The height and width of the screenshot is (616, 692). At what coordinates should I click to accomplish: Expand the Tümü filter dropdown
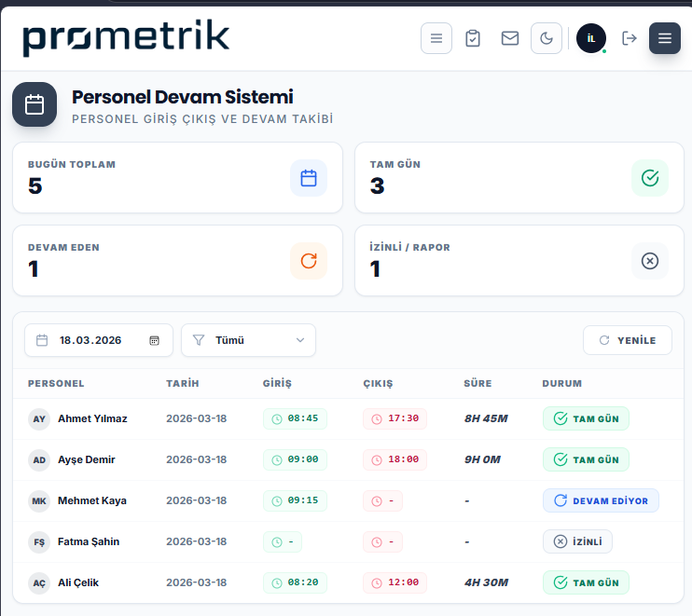(248, 340)
